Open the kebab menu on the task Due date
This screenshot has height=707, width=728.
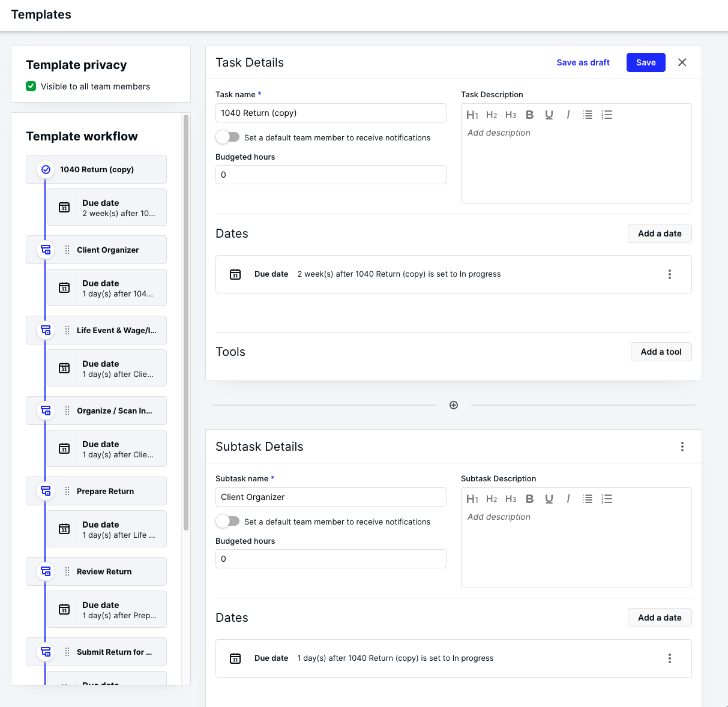(x=670, y=274)
